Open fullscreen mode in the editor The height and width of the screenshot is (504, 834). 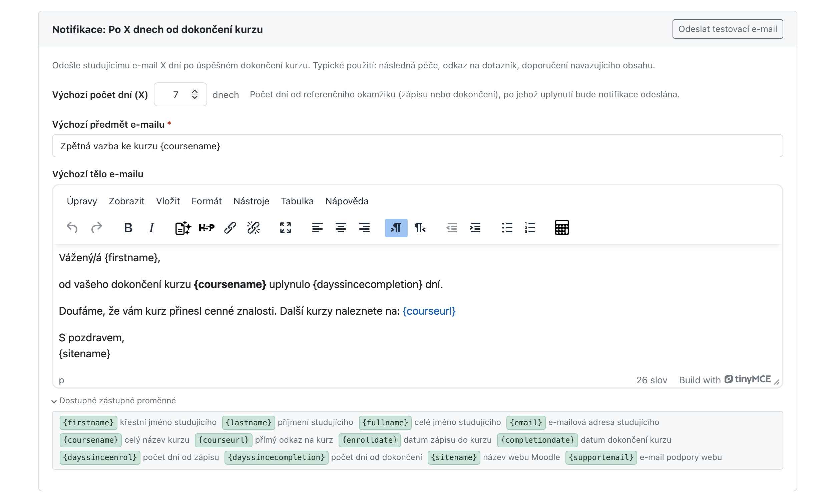286,228
